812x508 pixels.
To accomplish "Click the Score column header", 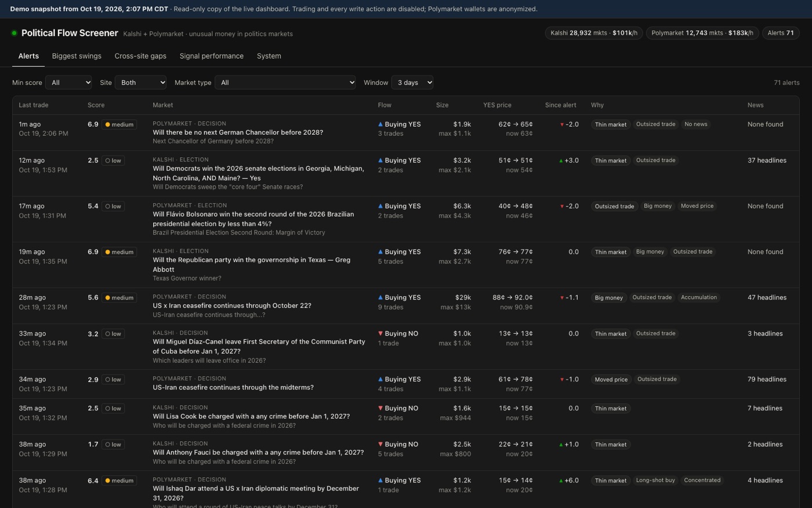I will tap(96, 105).
